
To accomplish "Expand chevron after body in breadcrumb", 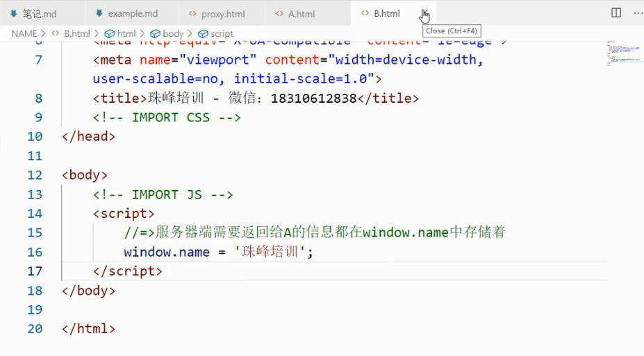I will click(190, 33).
